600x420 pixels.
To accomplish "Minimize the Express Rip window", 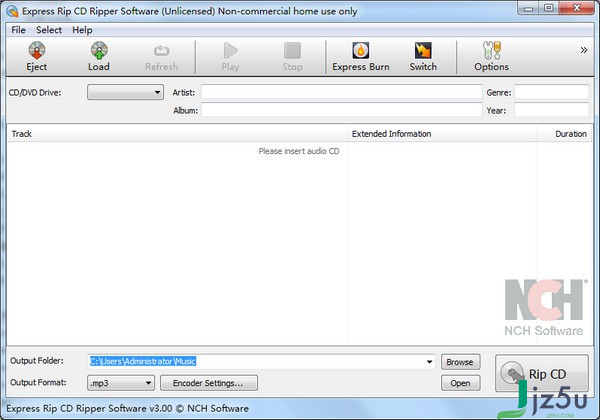I will [x=528, y=8].
